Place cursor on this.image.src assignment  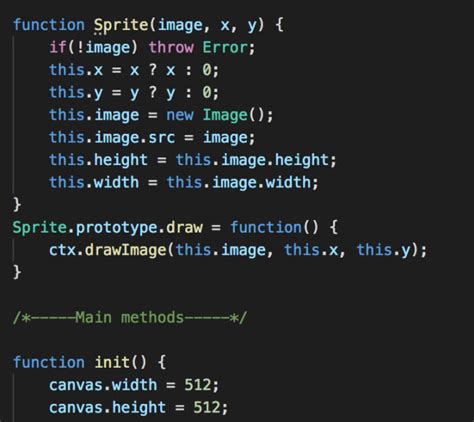[x=152, y=137]
